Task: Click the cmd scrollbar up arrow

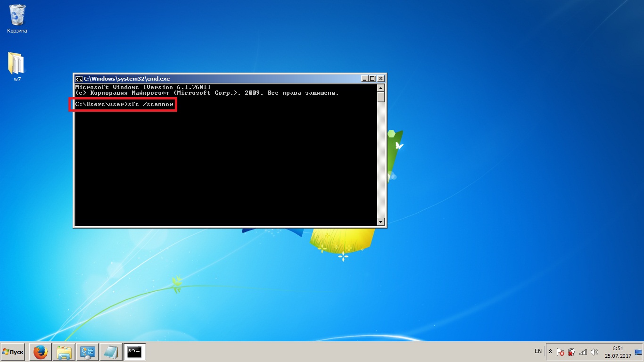Action: [x=381, y=88]
